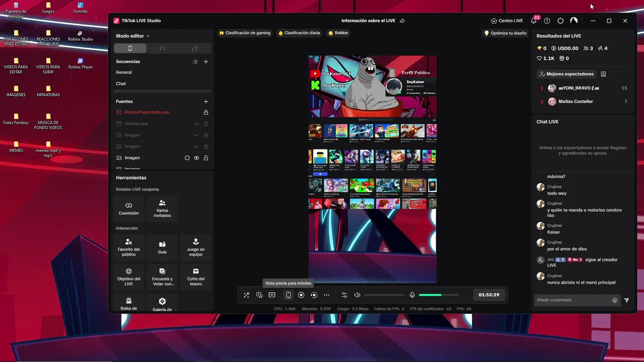Viewport: 644px width, 362px height.
Task: Click the record button in bottom toolbar
Action: 301,295
